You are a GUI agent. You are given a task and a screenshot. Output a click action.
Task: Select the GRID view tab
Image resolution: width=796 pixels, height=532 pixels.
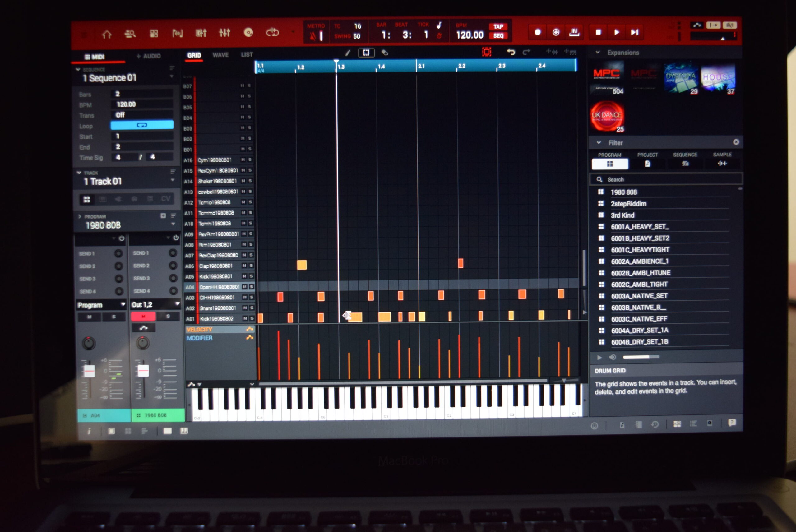[194, 55]
